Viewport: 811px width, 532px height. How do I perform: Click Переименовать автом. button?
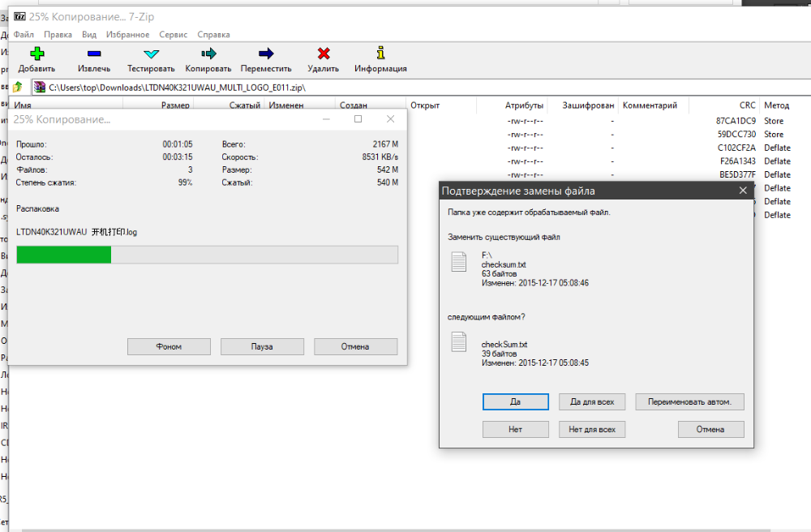(690, 401)
